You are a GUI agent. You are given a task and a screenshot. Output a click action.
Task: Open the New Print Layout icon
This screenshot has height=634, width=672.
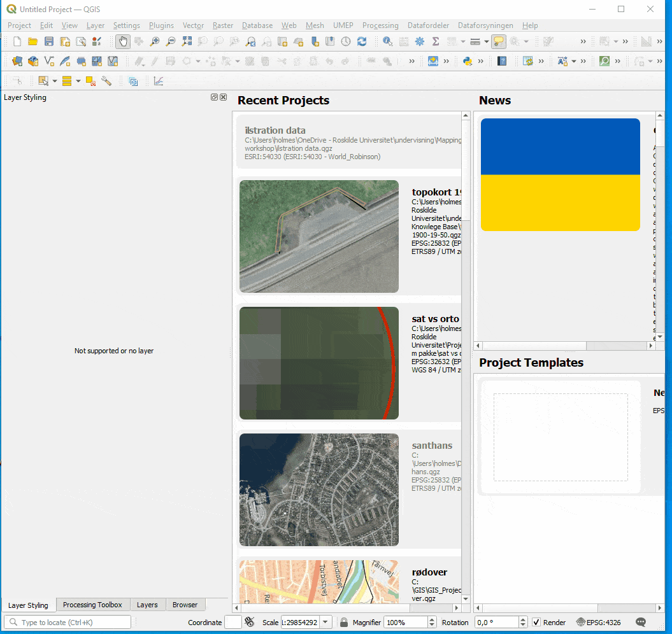coord(65,41)
